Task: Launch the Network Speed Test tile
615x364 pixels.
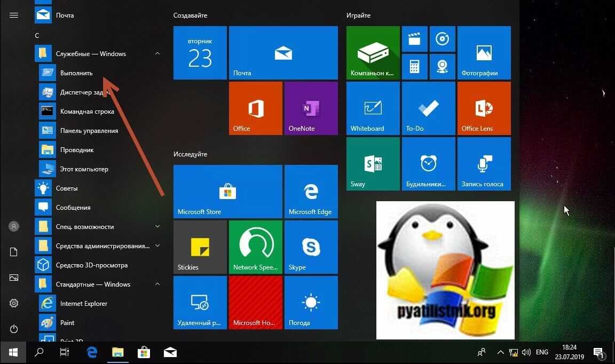Action: (255, 247)
